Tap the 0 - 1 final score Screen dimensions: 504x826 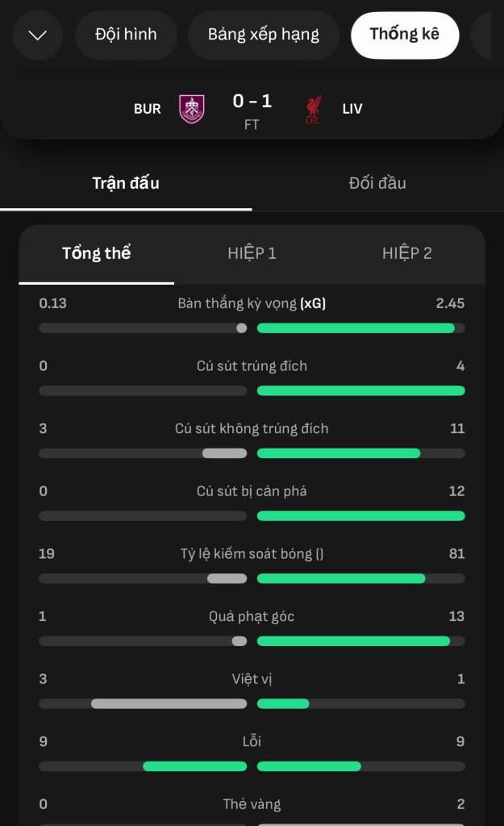click(x=252, y=101)
